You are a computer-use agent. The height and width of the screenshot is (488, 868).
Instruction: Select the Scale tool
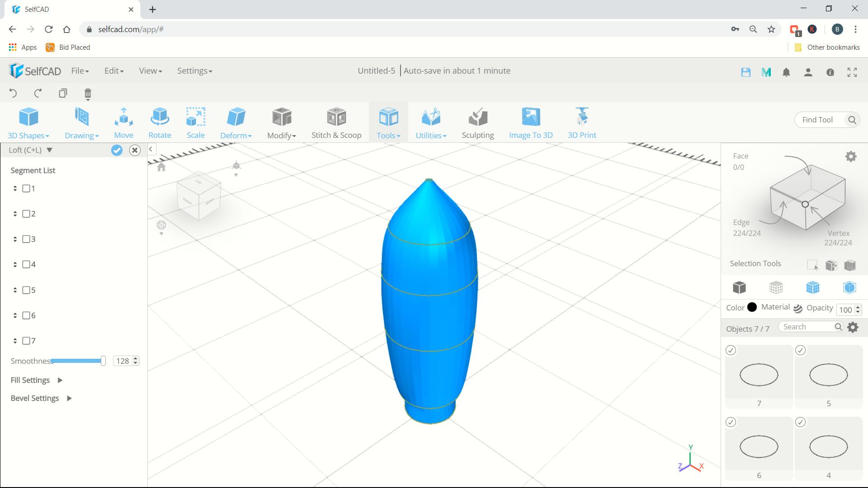[195, 122]
